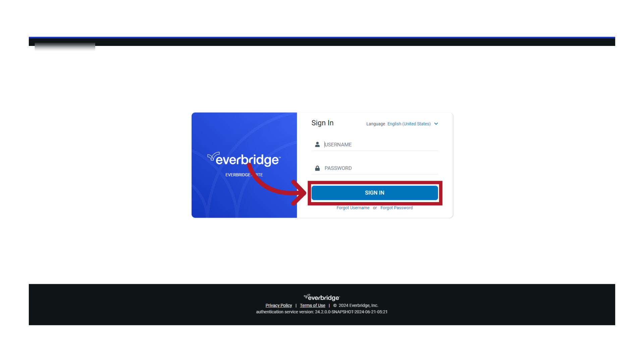
Task: Click the authentication service version text
Action: coord(322,312)
